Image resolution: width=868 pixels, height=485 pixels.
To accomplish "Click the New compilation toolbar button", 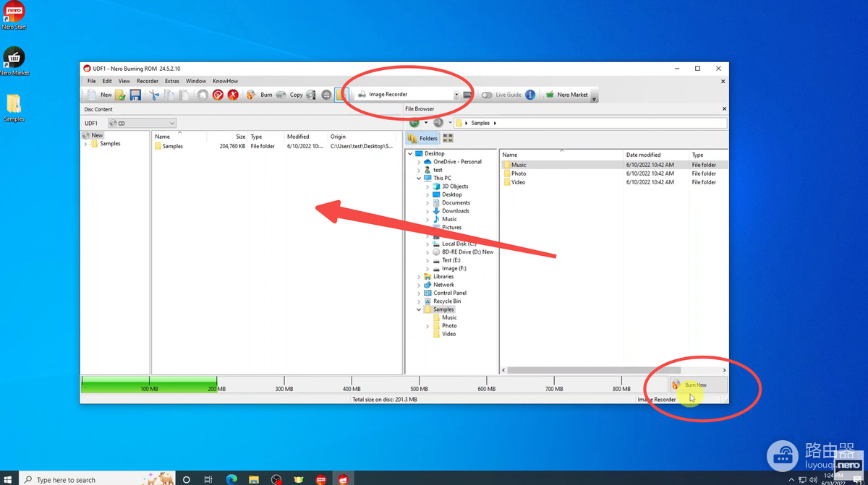I will tap(101, 95).
